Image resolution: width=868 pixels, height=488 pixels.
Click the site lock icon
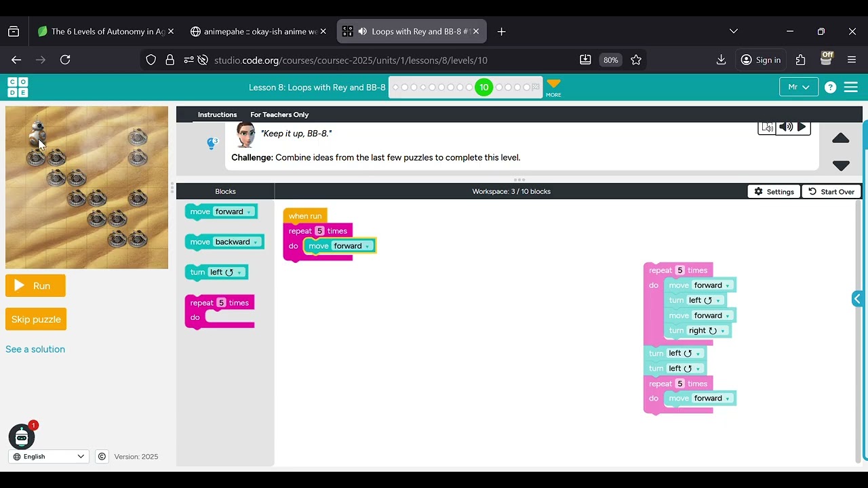coord(170,60)
